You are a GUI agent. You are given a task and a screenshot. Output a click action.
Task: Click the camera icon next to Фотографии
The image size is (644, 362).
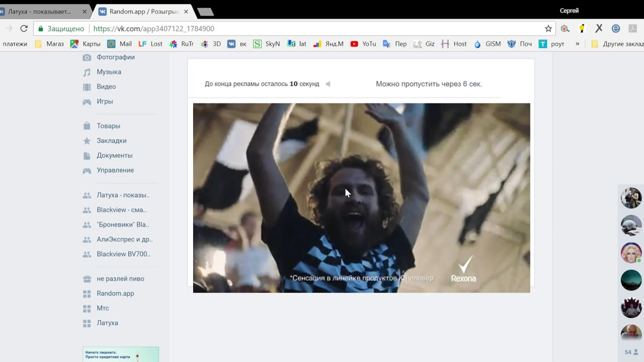click(x=87, y=58)
